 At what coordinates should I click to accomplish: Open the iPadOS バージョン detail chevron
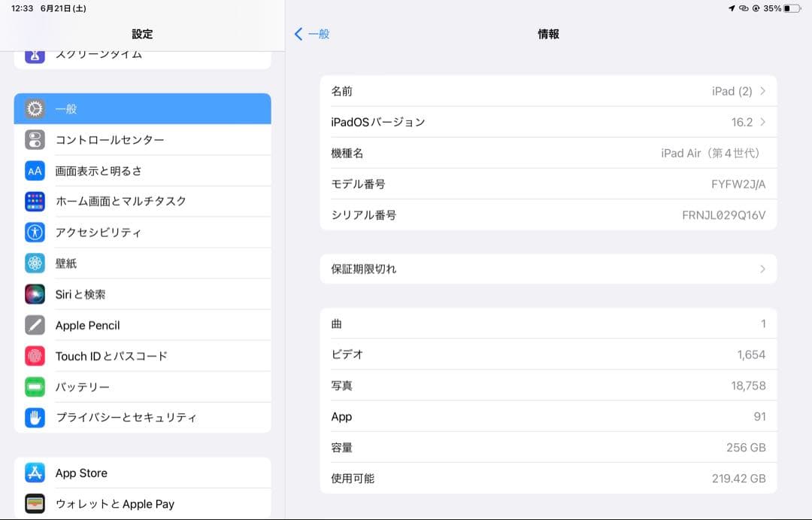[764, 121]
